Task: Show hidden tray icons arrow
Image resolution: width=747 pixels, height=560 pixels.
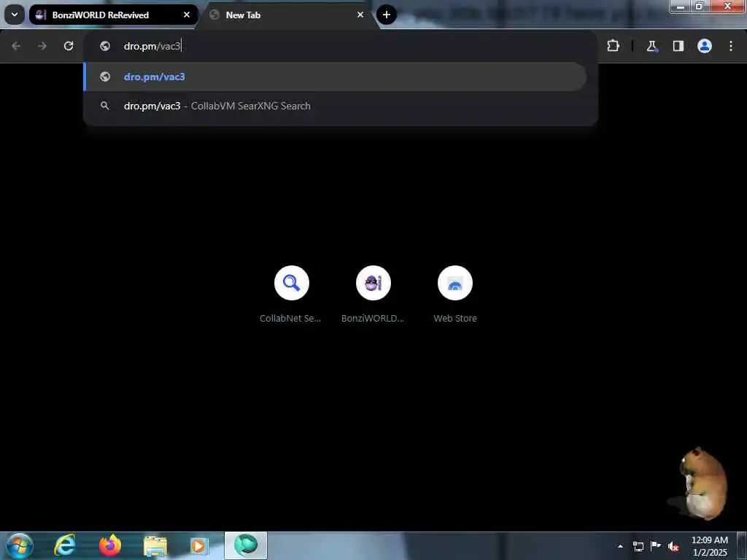Action: pyautogui.click(x=620, y=546)
